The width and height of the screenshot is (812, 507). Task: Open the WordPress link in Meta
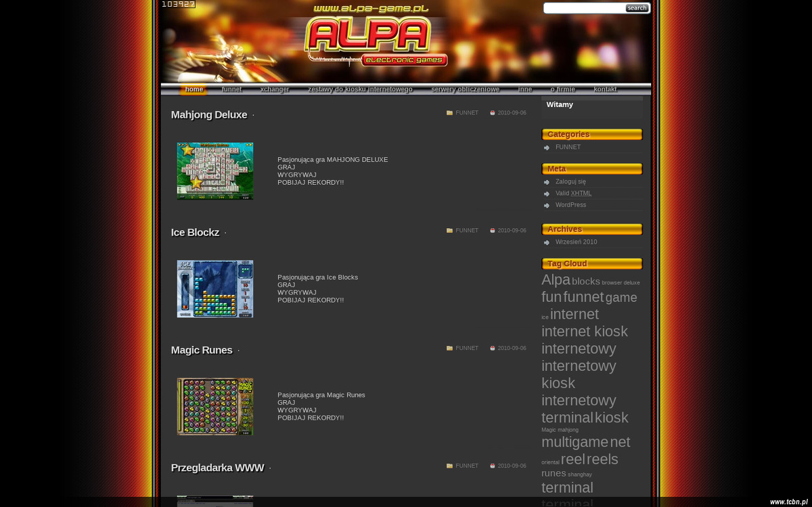pos(571,205)
